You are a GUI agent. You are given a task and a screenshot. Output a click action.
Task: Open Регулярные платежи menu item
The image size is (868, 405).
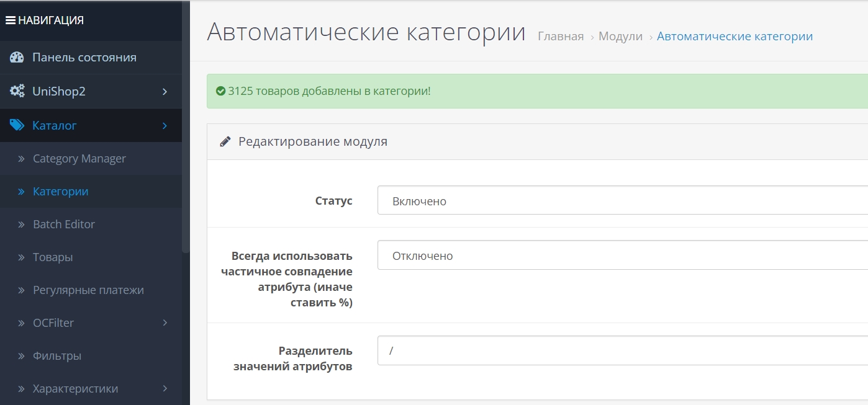[88, 290]
